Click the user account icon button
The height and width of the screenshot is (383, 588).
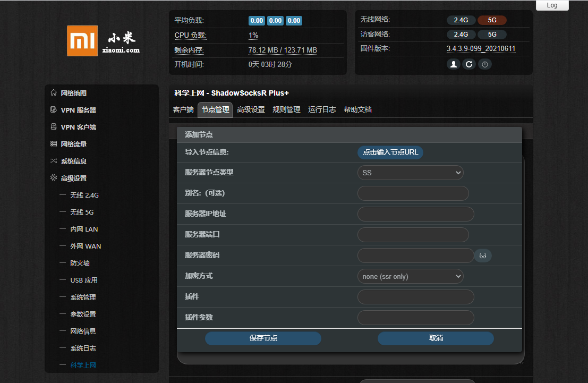click(x=453, y=64)
